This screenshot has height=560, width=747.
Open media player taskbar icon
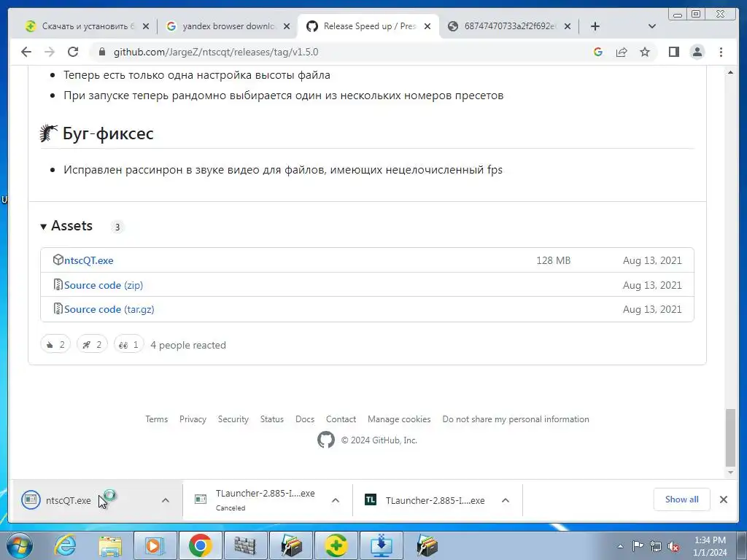(155, 545)
